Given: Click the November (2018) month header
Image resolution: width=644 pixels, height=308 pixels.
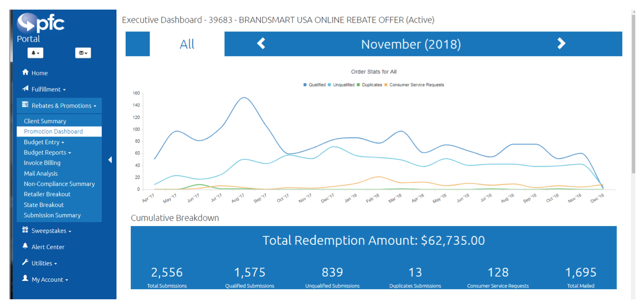Looking at the screenshot, I should [411, 44].
